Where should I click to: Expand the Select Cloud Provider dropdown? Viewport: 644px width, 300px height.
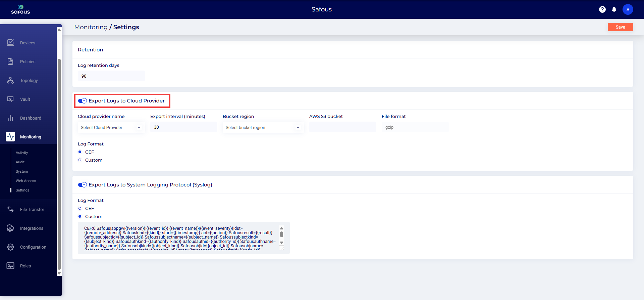(x=111, y=127)
